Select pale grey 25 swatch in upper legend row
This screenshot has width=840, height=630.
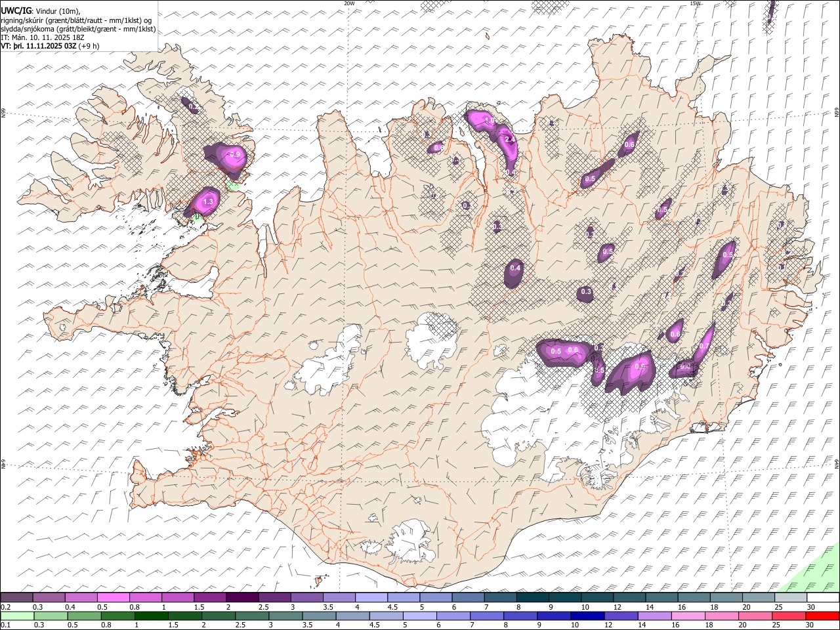[x=791, y=597]
